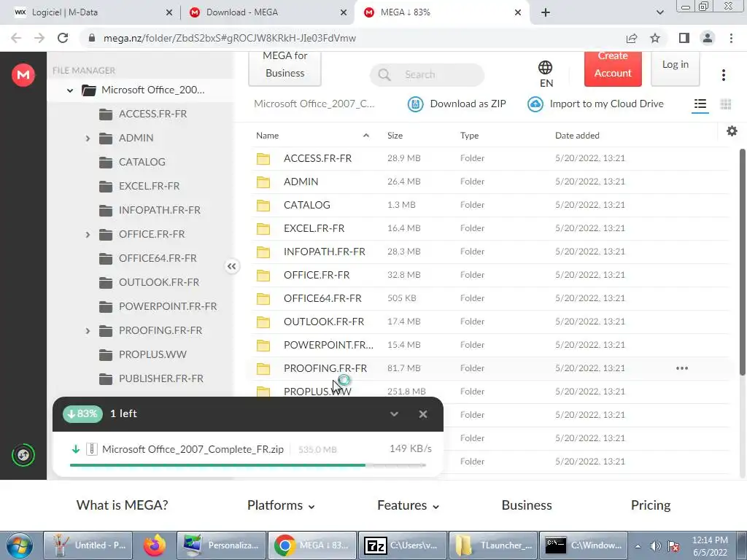Switch to list view
Image resolution: width=747 pixels, height=560 pixels.
(700, 104)
